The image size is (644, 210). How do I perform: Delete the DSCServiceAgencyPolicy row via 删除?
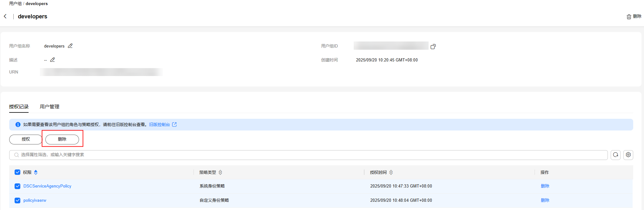point(545,186)
